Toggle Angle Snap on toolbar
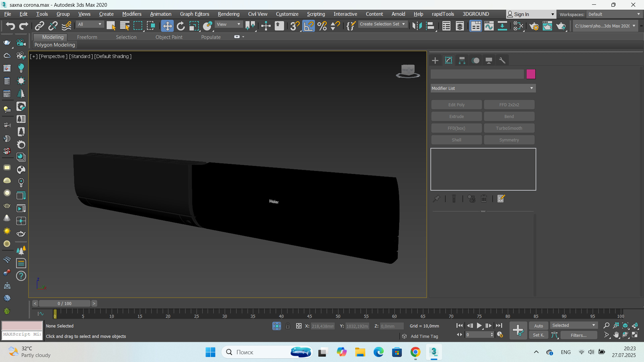 pyautogui.click(x=309, y=26)
